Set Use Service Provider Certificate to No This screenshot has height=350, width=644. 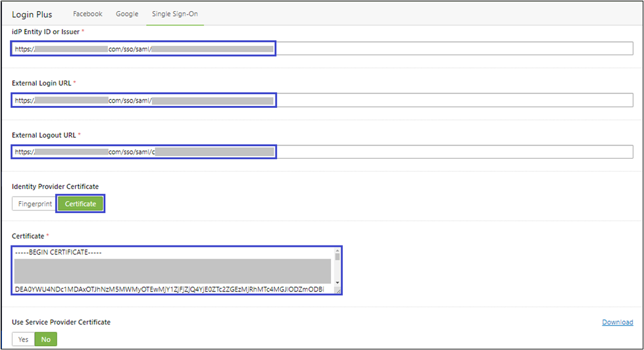pyautogui.click(x=46, y=339)
